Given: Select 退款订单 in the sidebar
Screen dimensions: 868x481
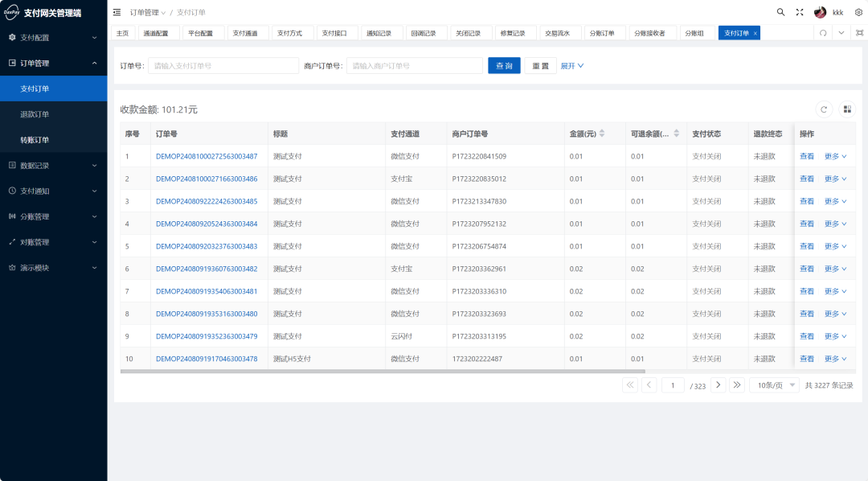Looking at the screenshot, I should pos(54,114).
